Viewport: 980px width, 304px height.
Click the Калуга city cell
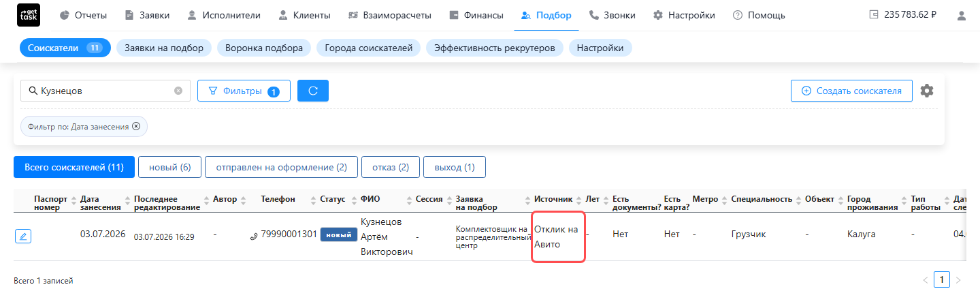click(x=861, y=234)
